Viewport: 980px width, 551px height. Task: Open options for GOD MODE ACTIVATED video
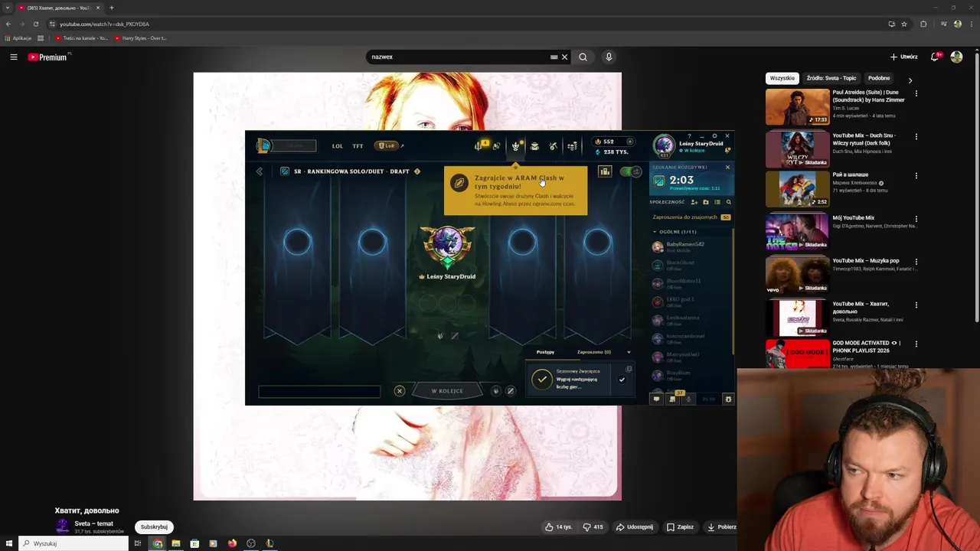point(916,344)
